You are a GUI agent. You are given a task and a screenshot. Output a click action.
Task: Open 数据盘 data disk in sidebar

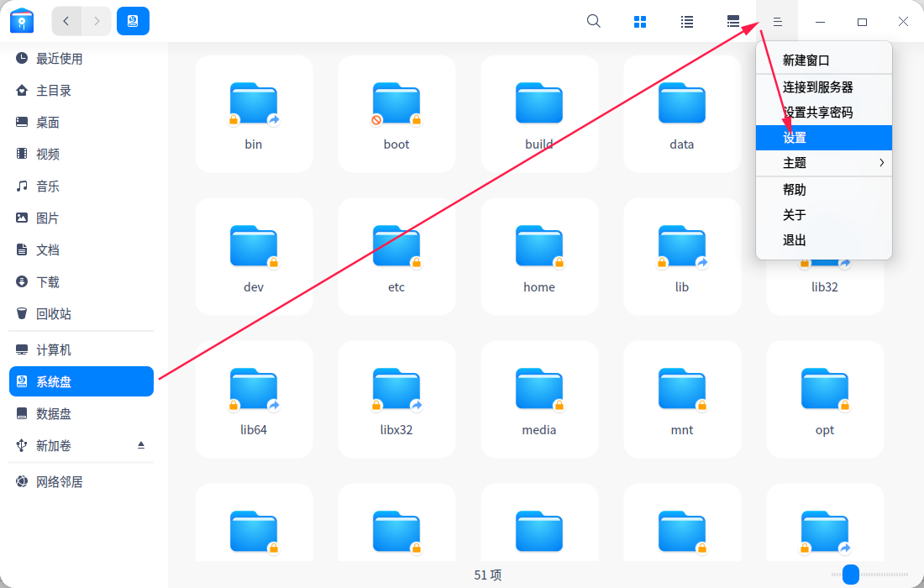click(81, 413)
